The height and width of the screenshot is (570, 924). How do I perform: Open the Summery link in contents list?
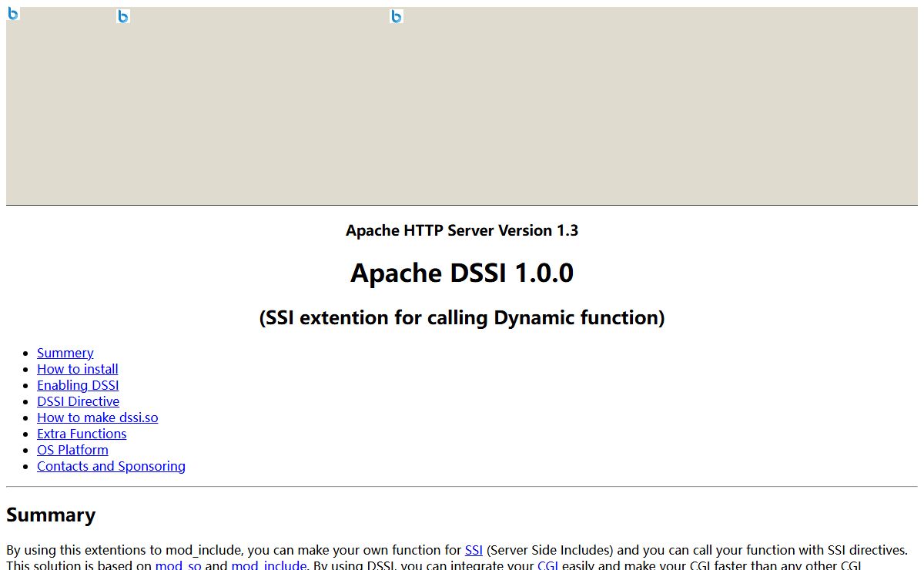(x=65, y=353)
